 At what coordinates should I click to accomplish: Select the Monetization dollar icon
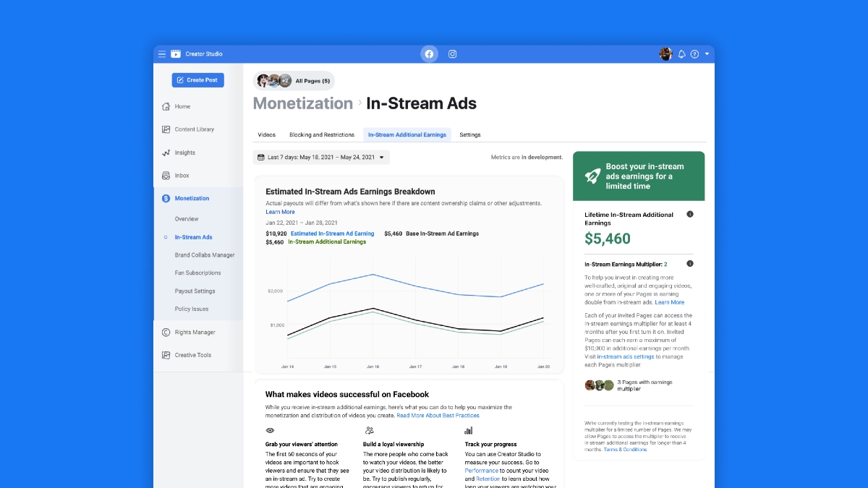point(167,198)
